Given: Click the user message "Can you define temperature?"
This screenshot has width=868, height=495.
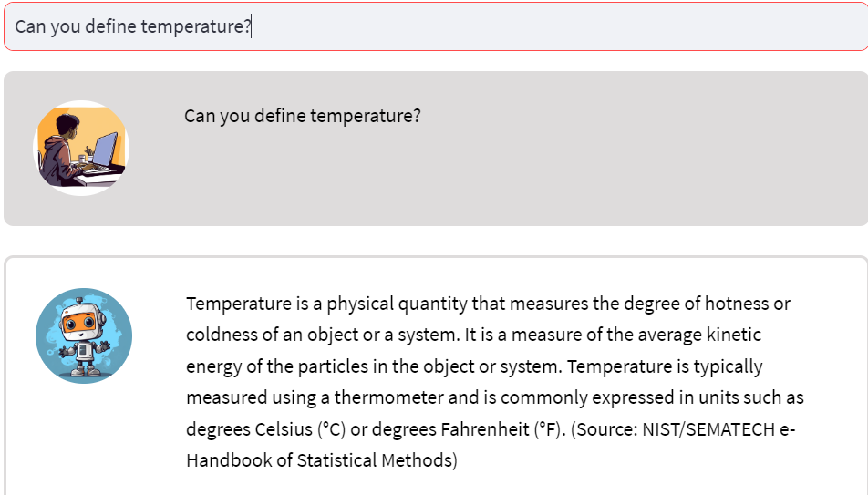Looking at the screenshot, I should pos(302,117).
